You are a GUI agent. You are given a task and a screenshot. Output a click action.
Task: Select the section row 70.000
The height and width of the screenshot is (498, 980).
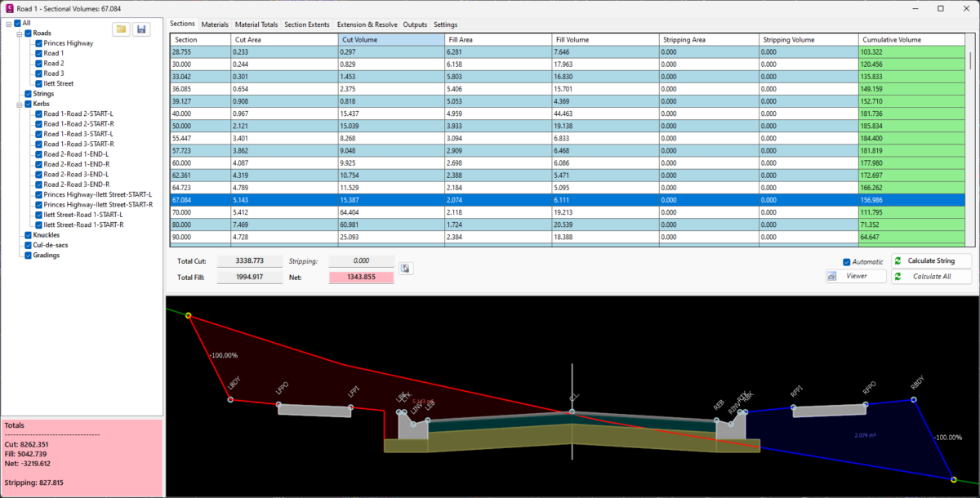(568, 212)
